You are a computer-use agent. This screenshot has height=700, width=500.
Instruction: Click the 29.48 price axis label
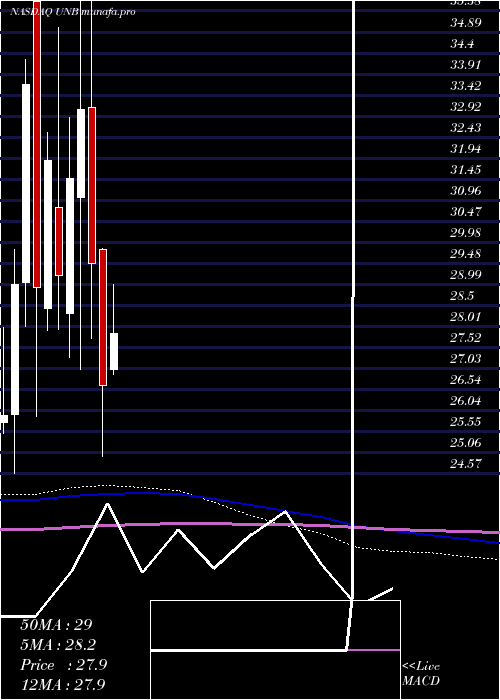click(x=466, y=254)
